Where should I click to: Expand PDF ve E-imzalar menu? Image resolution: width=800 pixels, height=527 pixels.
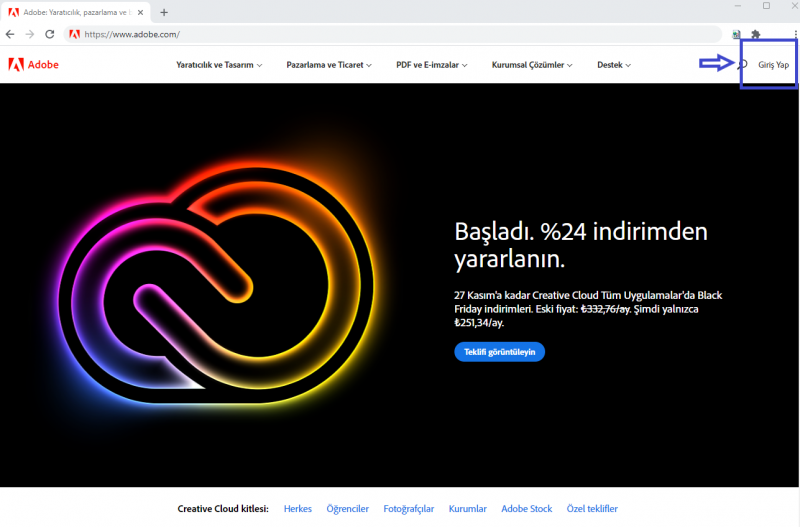click(432, 65)
